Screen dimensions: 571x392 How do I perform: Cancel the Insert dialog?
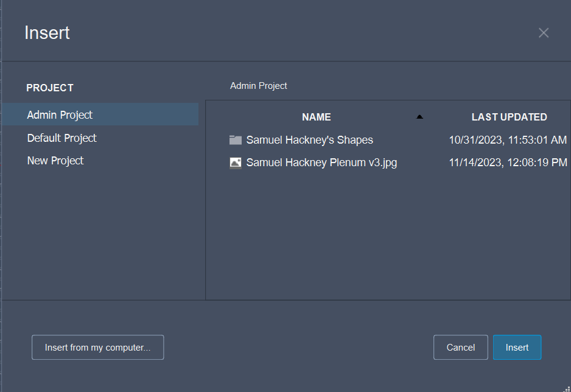pos(460,347)
